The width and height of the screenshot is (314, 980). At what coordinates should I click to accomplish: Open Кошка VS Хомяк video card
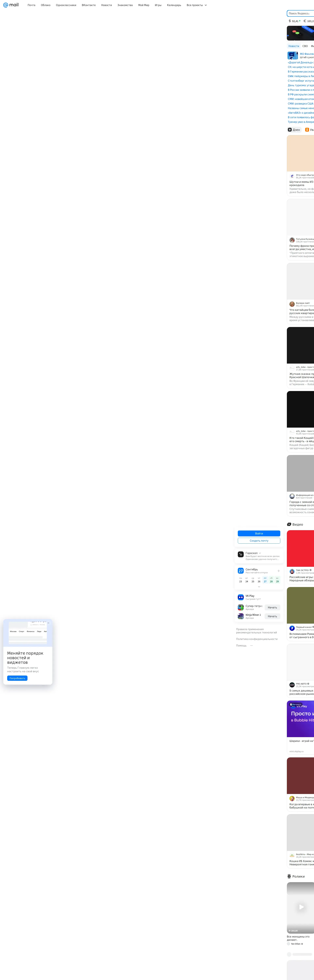pos(300,841)
